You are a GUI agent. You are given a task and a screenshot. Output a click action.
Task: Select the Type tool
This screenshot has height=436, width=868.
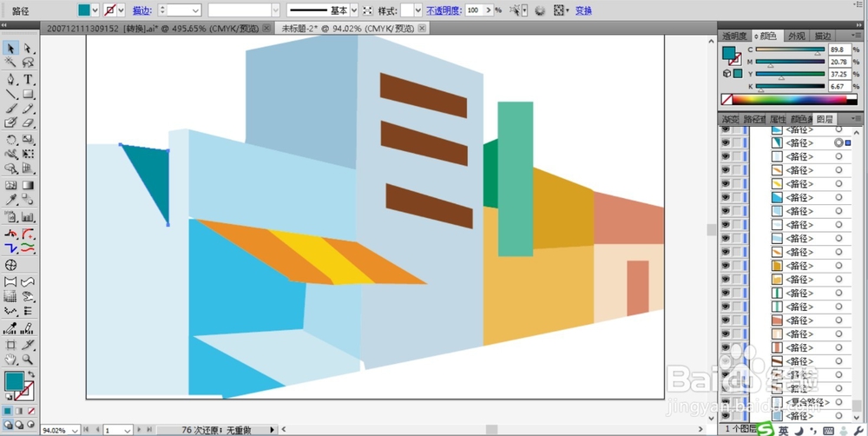tap(28, 79)
